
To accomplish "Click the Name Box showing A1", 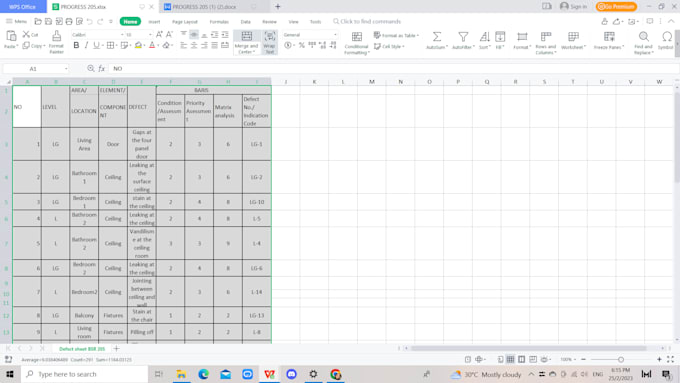I will click(x=36, y=69).
